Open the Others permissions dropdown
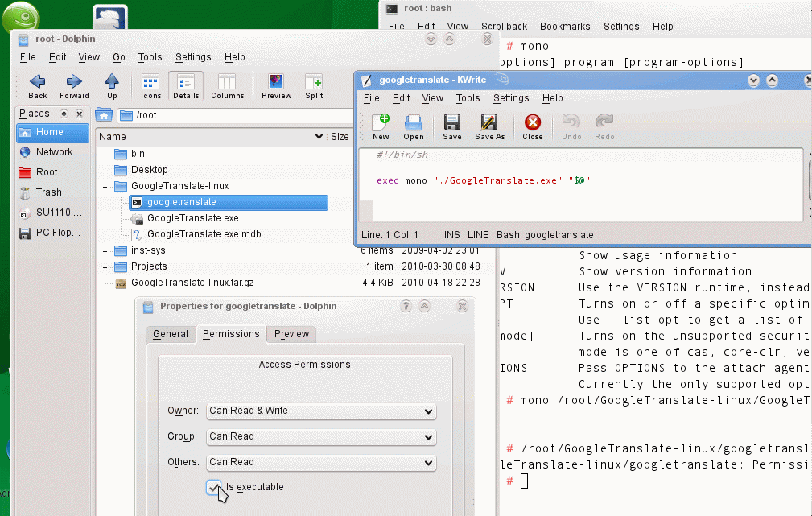Screen dimensions: 812x516 (321, 462)
